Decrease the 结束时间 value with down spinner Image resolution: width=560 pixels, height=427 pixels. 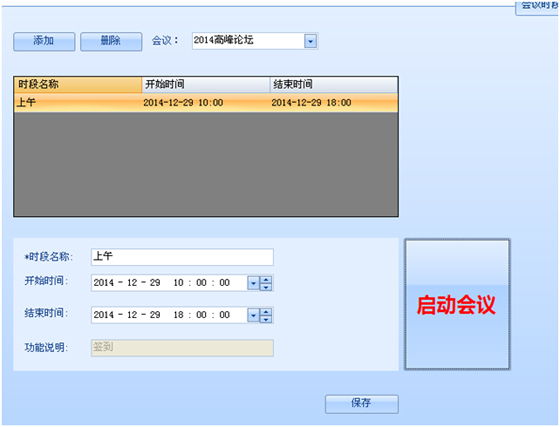(266, 319)
